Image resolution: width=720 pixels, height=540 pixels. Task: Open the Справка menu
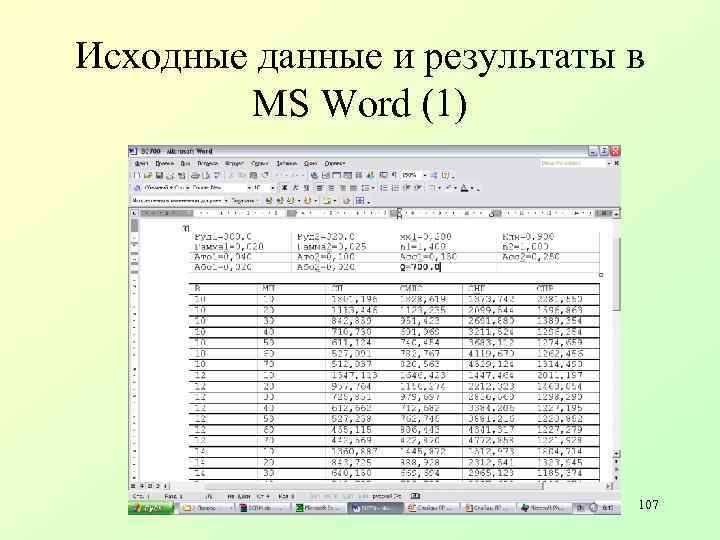point(335,163)
